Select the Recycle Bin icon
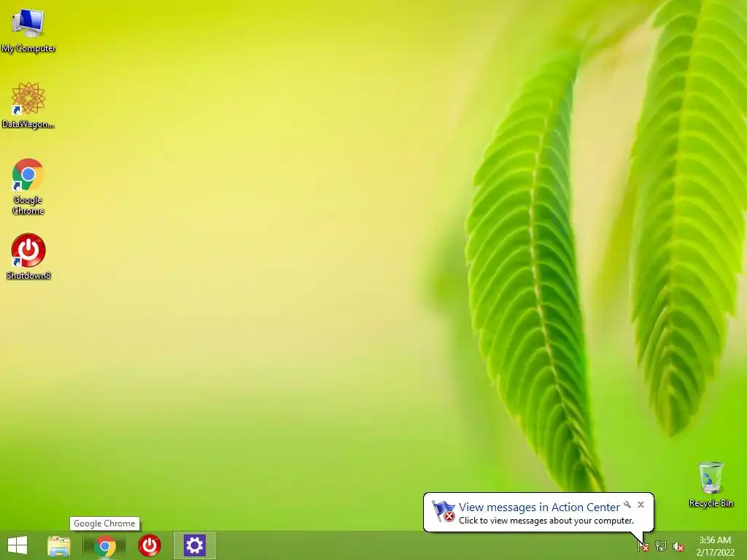Screen dimensions: 747x560 [711, 484]
